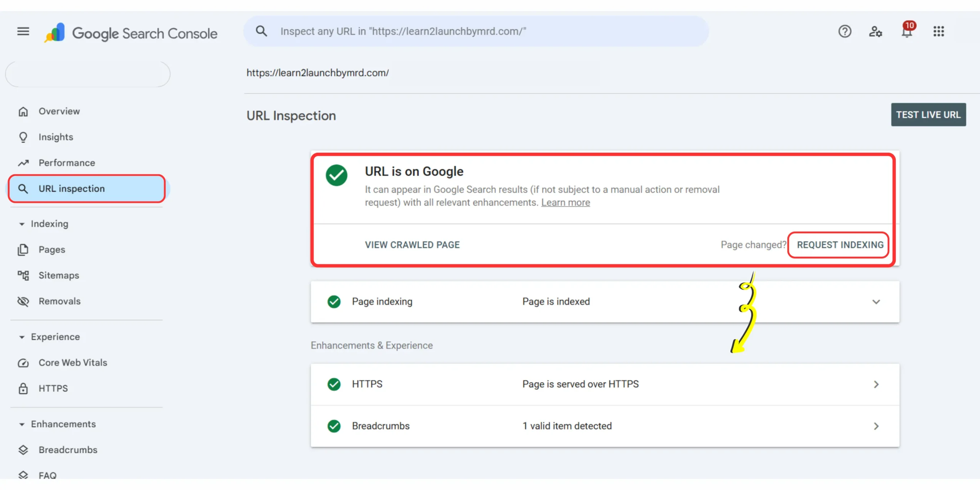The height and width of the screenshot is (490, 980).
Task: Click the TEST LIVE URL button
Action: 928,114
